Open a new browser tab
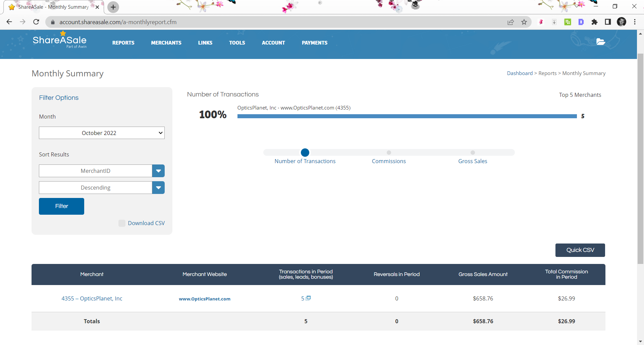 click(113, 7)
